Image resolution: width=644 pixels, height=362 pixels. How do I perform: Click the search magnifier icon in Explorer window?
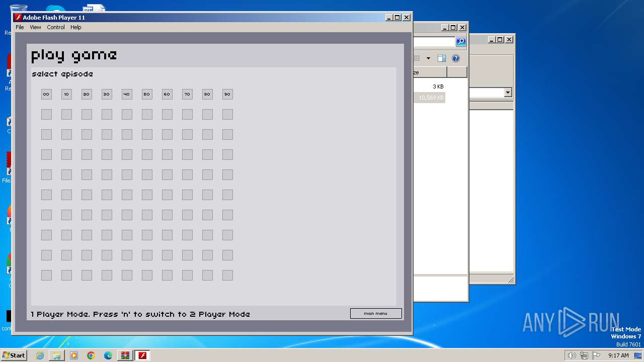tap(461, 42)
